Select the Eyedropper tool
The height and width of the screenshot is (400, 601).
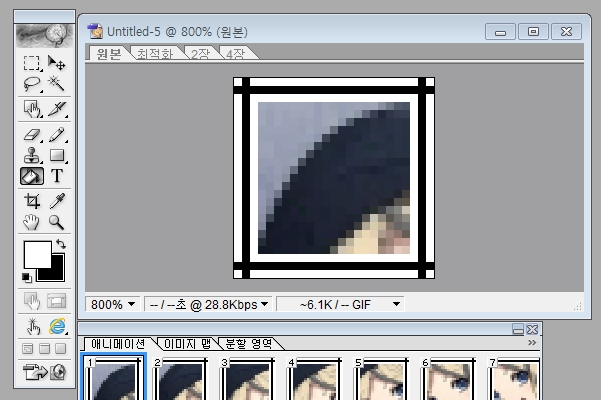pos(57,201)
